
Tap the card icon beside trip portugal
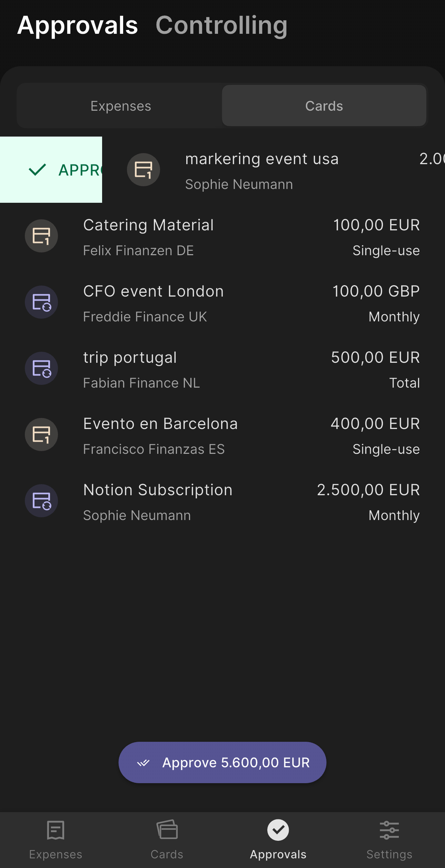tap(41, 369)
